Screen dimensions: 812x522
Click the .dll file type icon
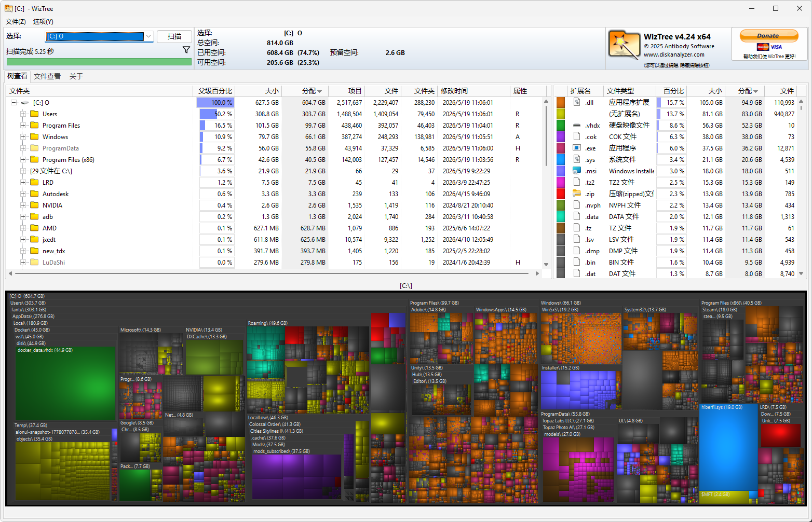pos(576,102)
